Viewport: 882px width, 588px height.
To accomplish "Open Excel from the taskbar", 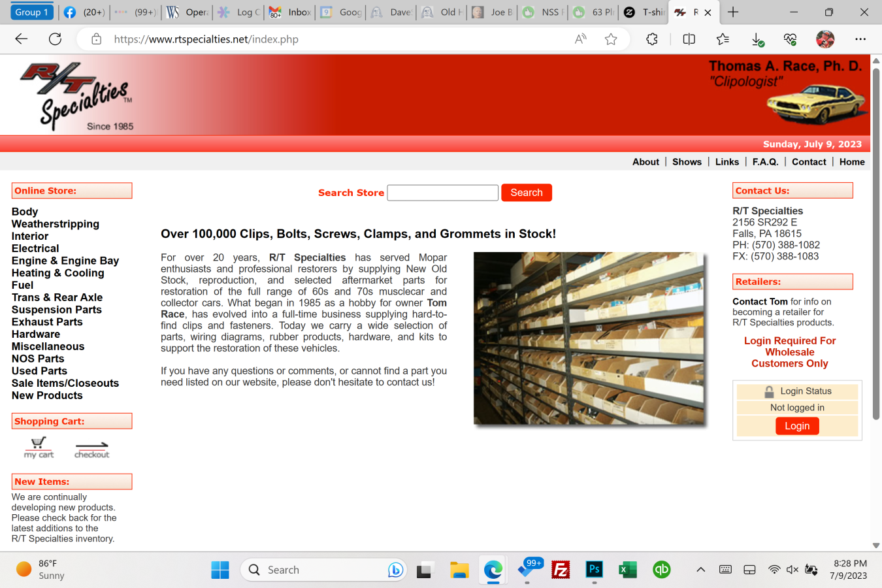I will (628, 570).
